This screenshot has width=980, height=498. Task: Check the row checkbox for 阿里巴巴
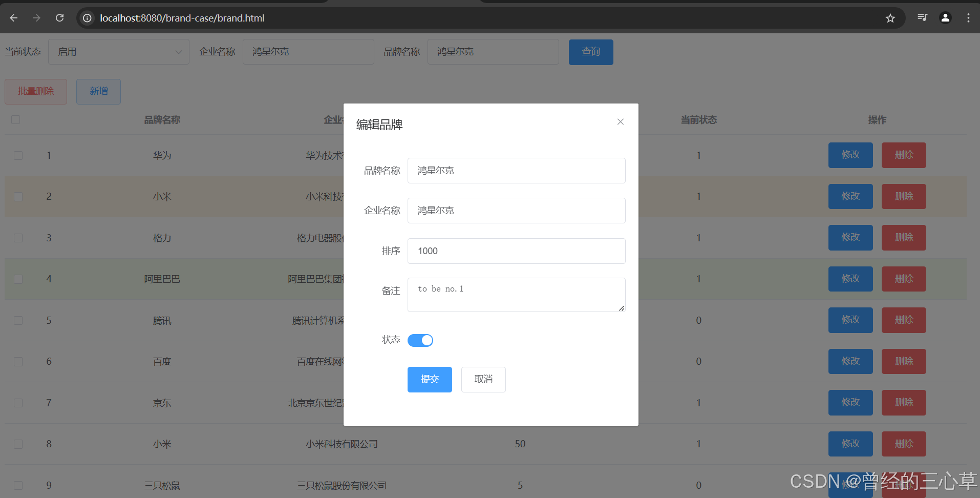click(18, 279)
